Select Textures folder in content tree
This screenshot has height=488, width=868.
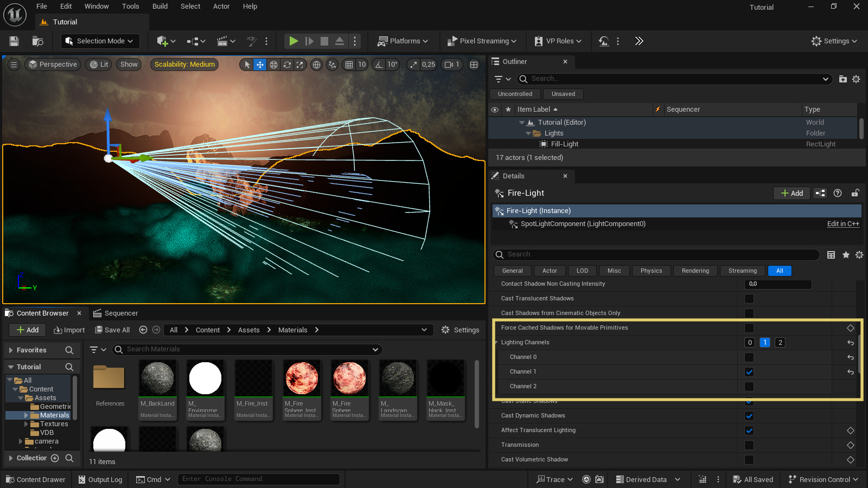[x=54, y=425]
